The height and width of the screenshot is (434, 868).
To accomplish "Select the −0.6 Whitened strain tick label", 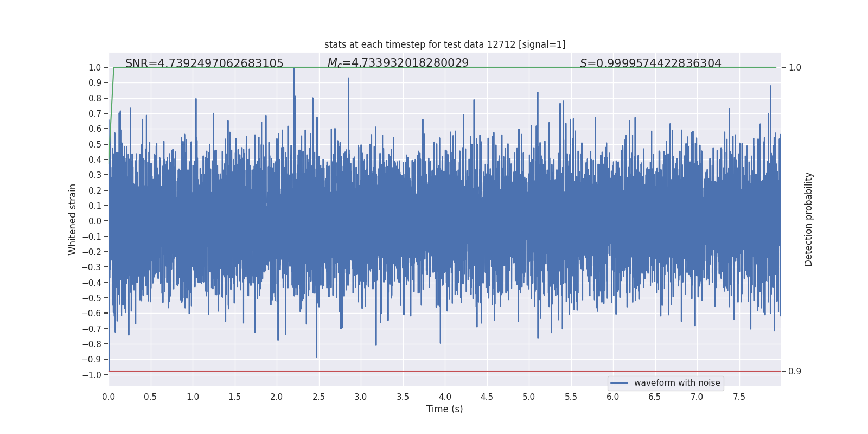I will 92,313.
